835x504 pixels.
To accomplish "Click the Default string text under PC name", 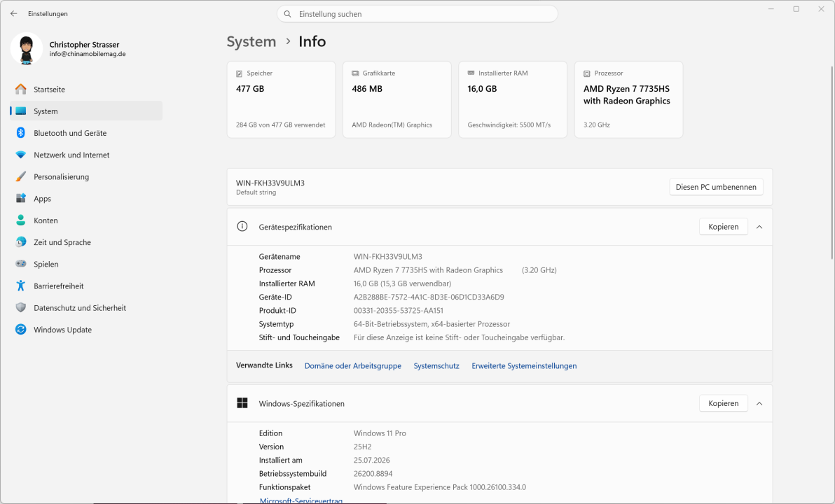I will [256, 192].
